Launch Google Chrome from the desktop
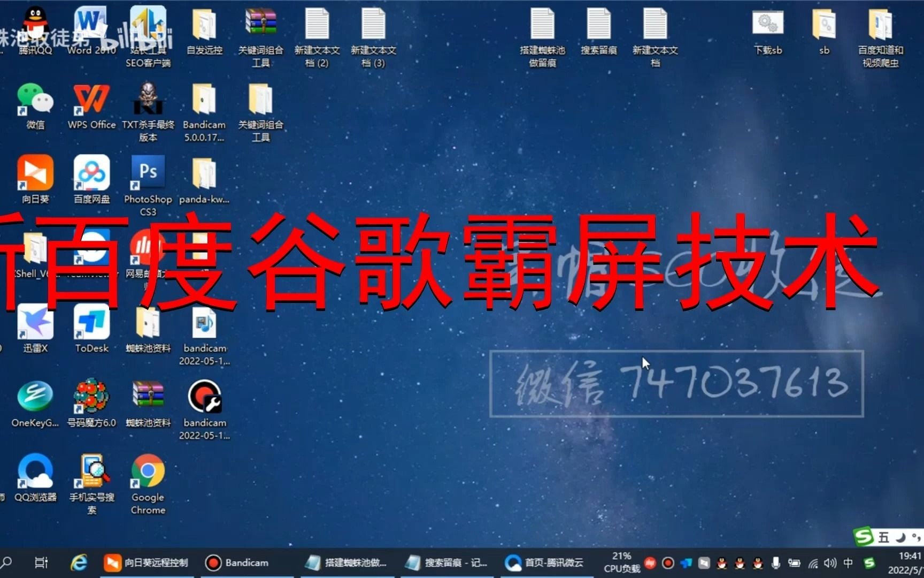 point(148,484)
